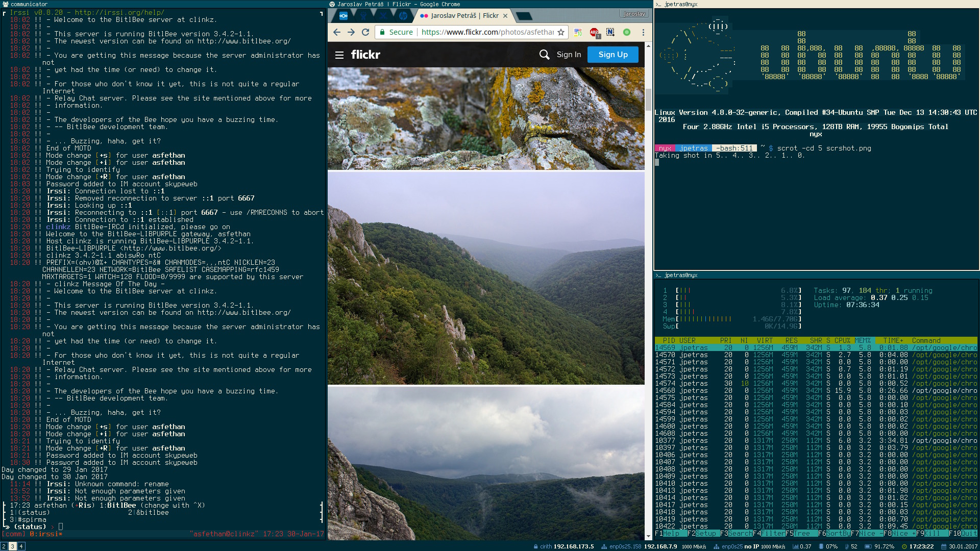
Task: Click CPU 4 usage bar in htop
Action: click(732, 312)
